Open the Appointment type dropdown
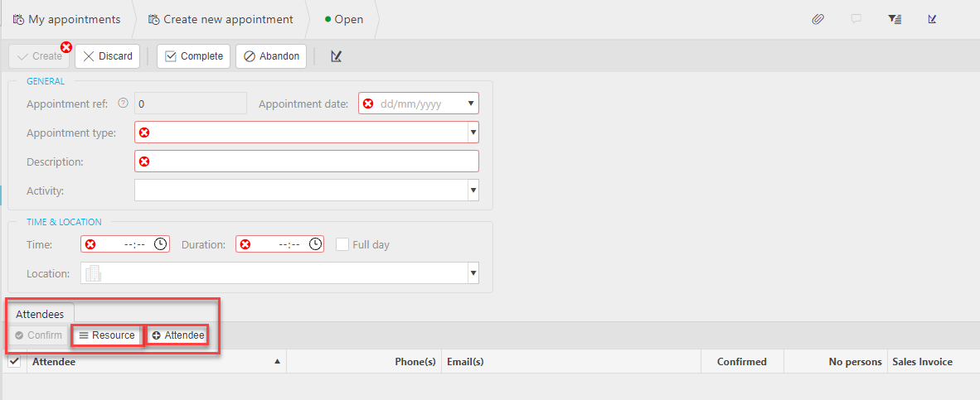980x400 pixels. [473, 133]
